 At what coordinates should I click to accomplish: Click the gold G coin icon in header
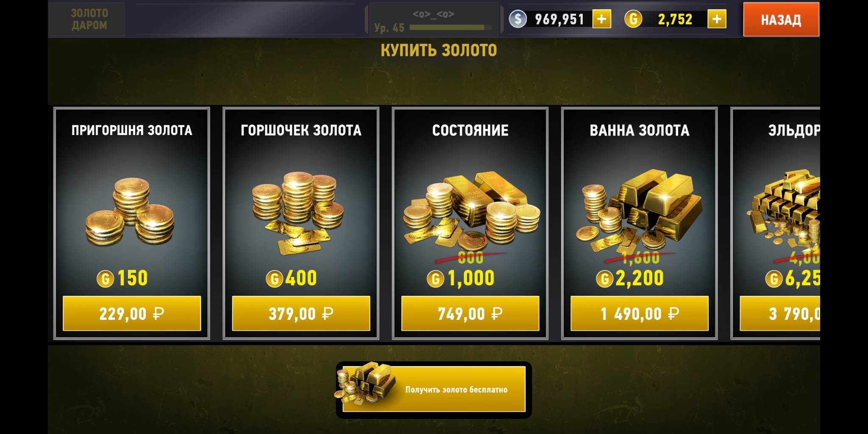633,19
